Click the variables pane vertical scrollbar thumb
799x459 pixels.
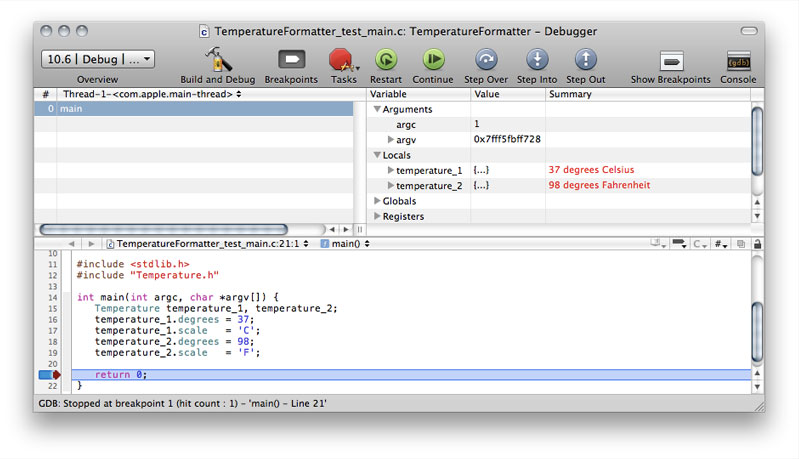click(757, 141)
